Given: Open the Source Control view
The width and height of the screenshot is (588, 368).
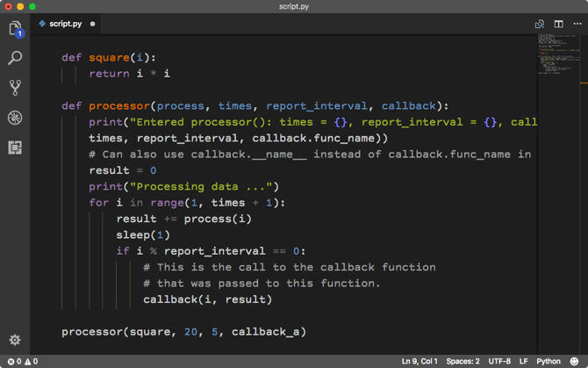Looking at the screenshot, I should (x=15, y=88).
